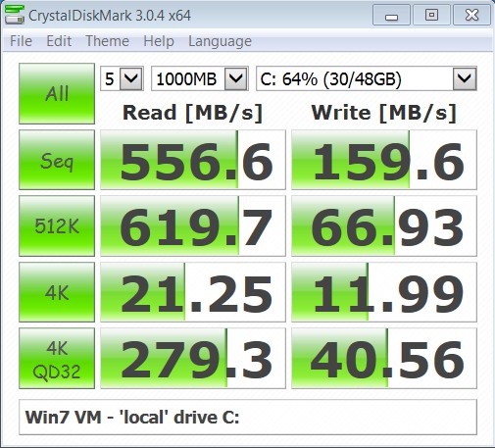Click the CrystalDiskMark app icon in title bar

pos(15,15)
